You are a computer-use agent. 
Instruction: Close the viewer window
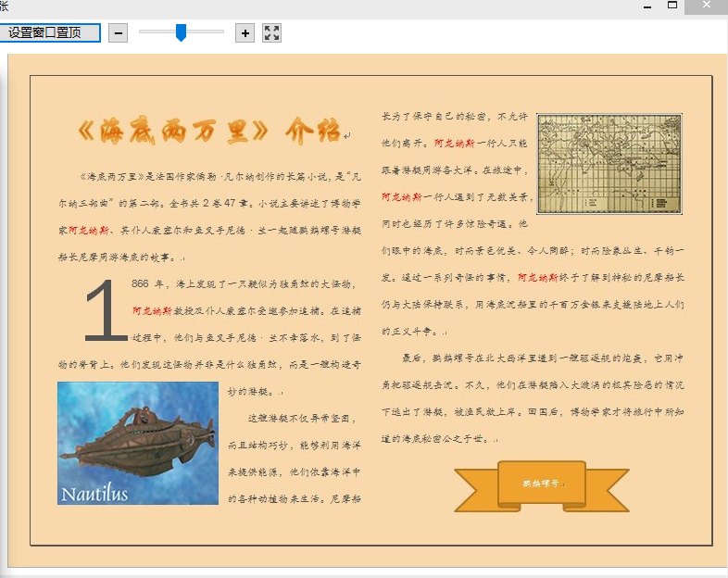[707, 6]
